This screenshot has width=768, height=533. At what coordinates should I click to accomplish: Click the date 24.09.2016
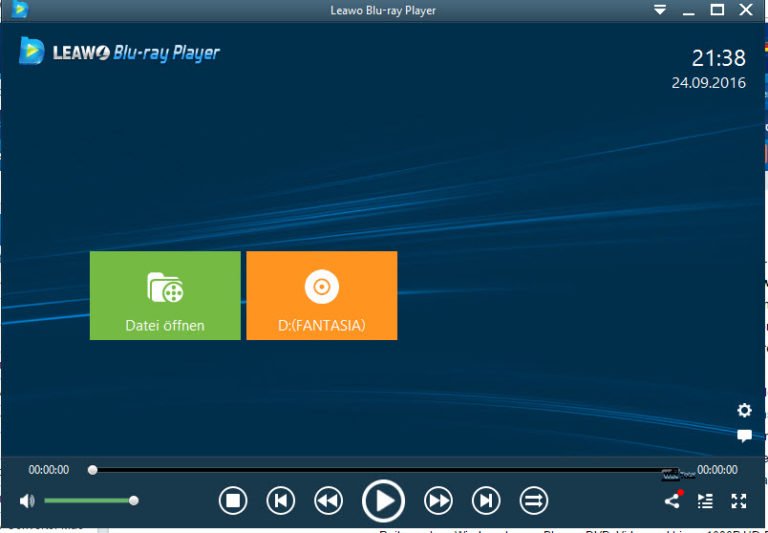(x=709, y=83)
